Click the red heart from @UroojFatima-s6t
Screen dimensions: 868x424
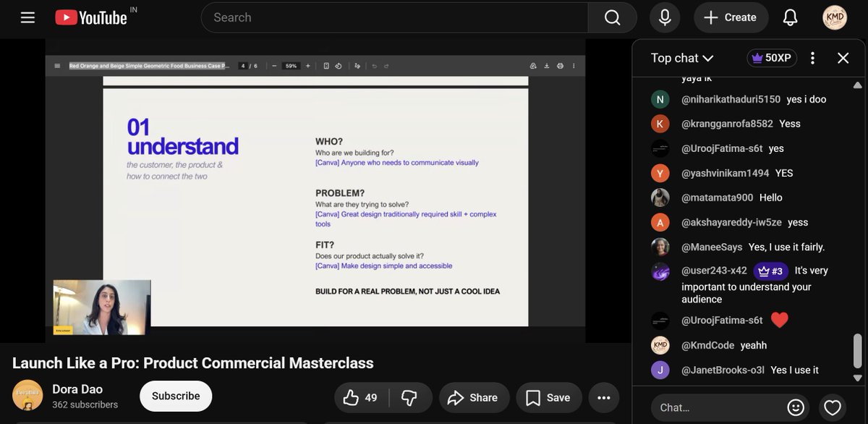click(779, 320)
